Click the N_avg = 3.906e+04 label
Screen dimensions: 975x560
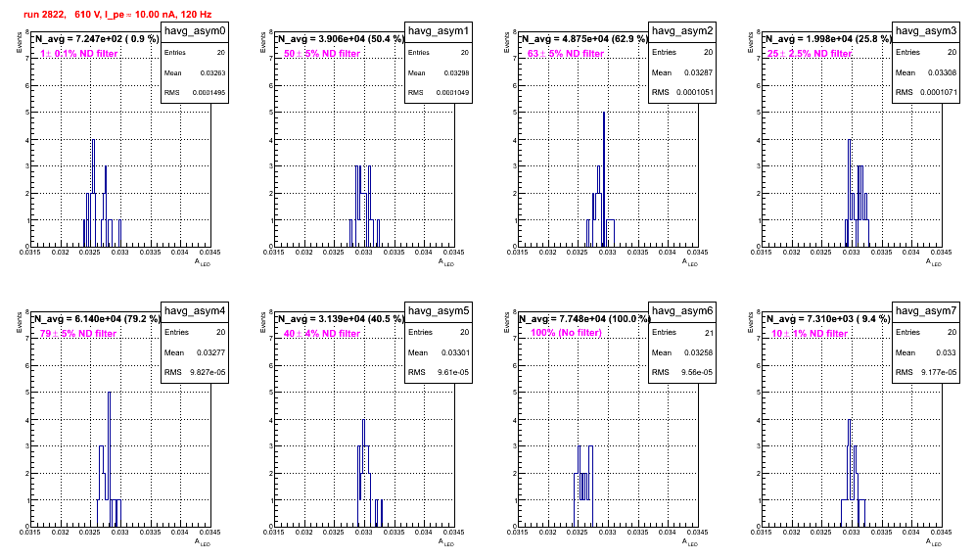point(341,38)
